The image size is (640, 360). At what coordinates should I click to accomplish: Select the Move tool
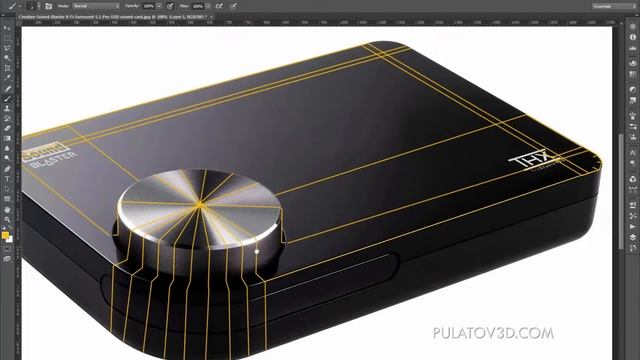7,28
